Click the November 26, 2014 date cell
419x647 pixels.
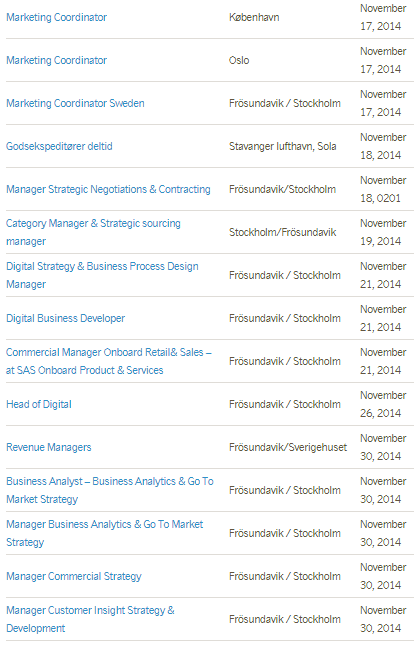click(x=383, y=404)
